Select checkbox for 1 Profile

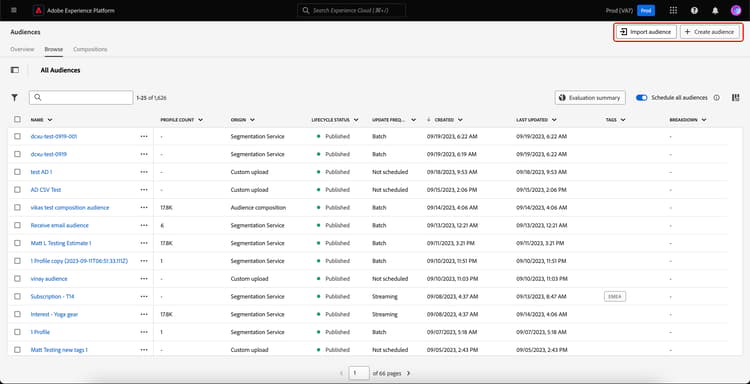[17, 332]
